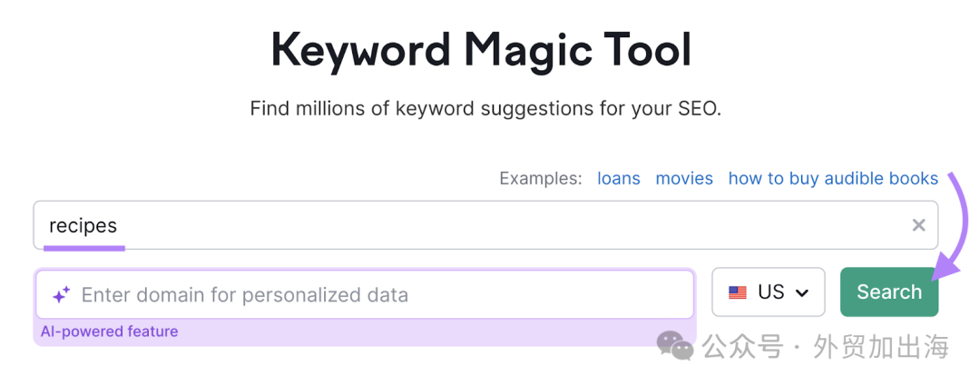Click the 'Find millions of keyword suggestions' subtitle
Screen dimensions: 980x386
(485, 108)
